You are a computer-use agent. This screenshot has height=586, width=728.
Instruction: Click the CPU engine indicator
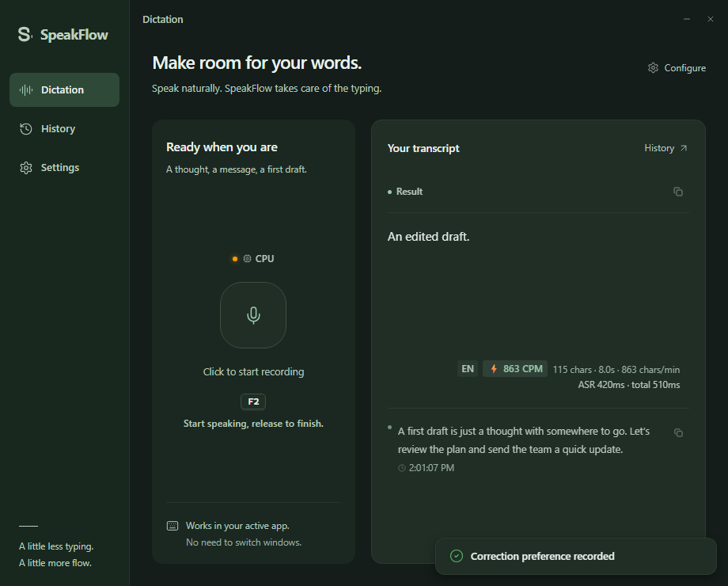tap(253, 258)
